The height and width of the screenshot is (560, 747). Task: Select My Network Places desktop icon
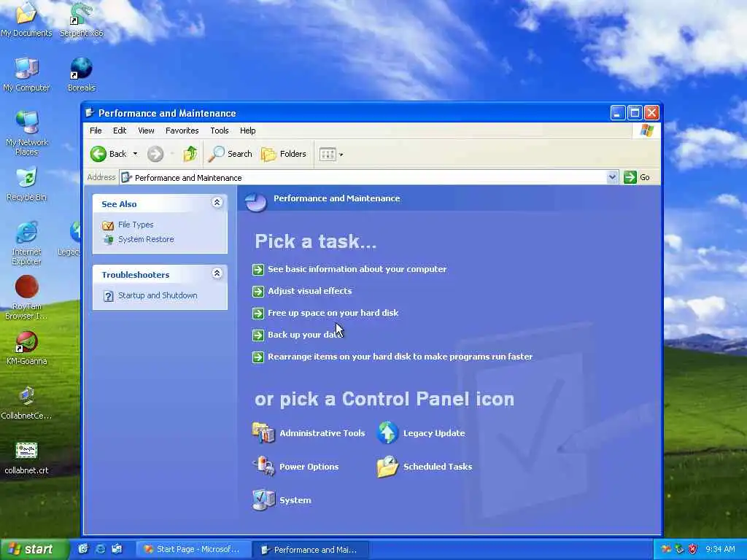click(x=27, y=133)
